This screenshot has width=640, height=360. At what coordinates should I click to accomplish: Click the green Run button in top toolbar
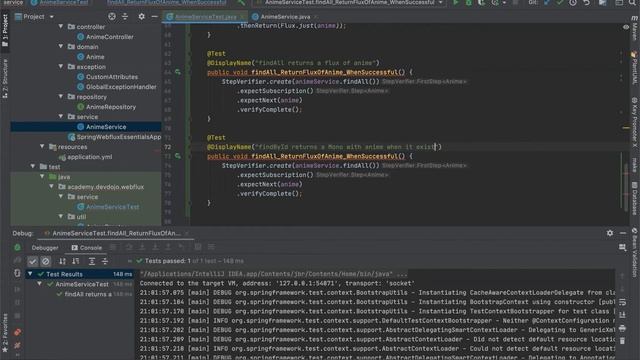click(456, 3)
